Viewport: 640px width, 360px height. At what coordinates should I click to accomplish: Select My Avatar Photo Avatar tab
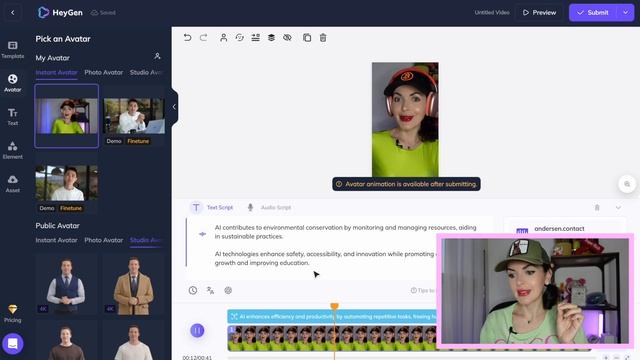[104, 72]
